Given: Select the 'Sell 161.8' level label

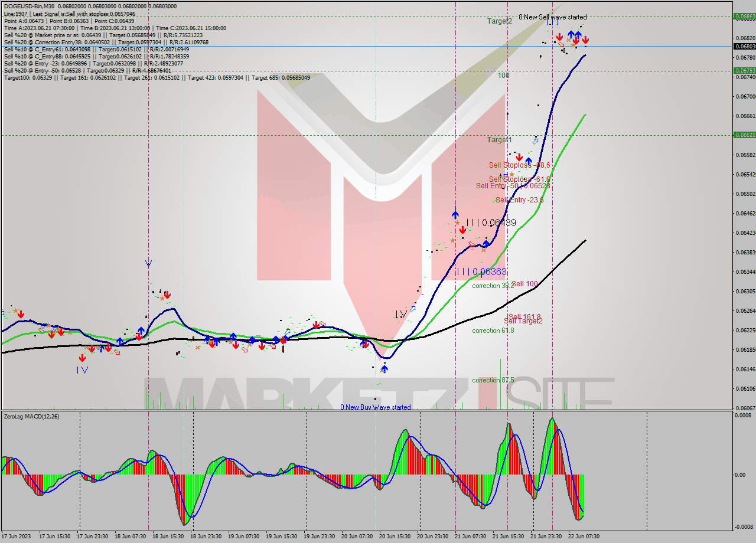Looking at the screenshot, I should (x=525, y=317).
